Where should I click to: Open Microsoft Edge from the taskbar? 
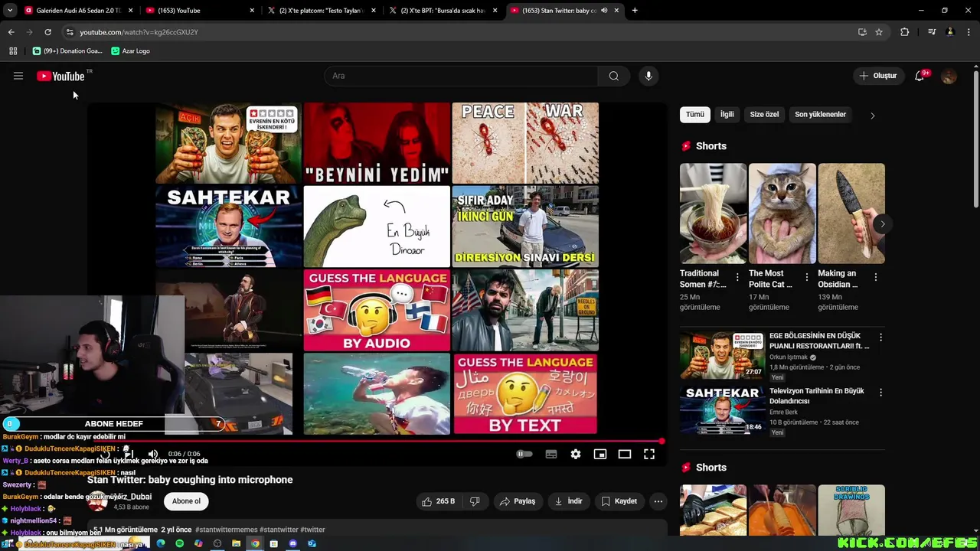161,543
